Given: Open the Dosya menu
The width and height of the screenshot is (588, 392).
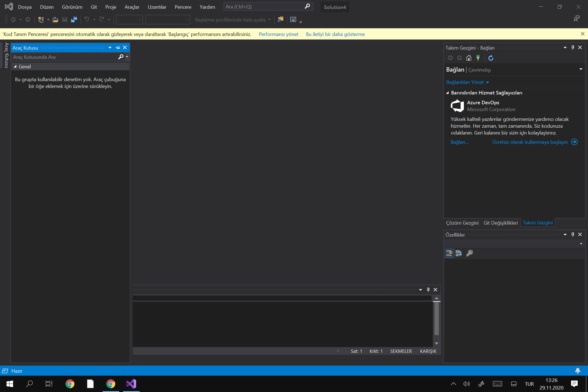Looking at the screenshot, I should pos(25,7).
